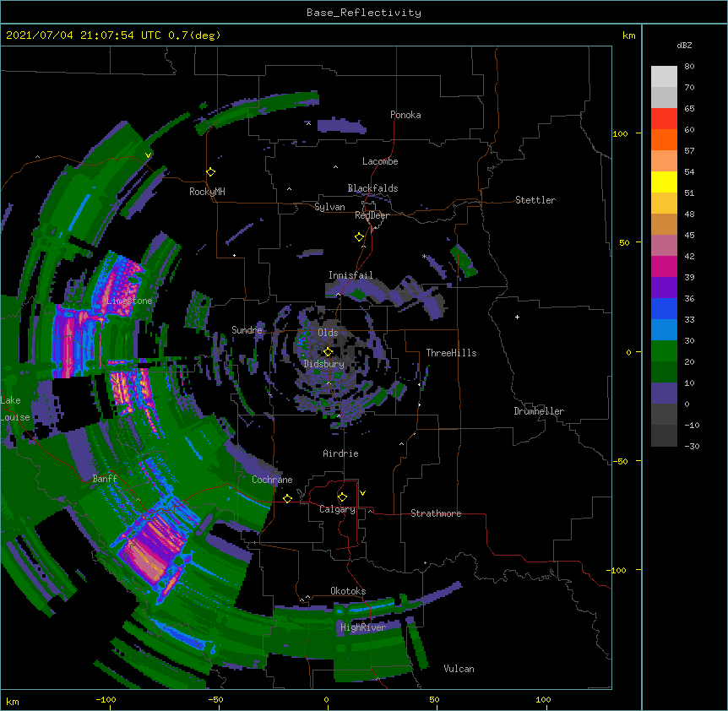The height and width of the screenshot is (711, 728).
Task: Click the dBZ legend heading
Action: pos(684,45)
